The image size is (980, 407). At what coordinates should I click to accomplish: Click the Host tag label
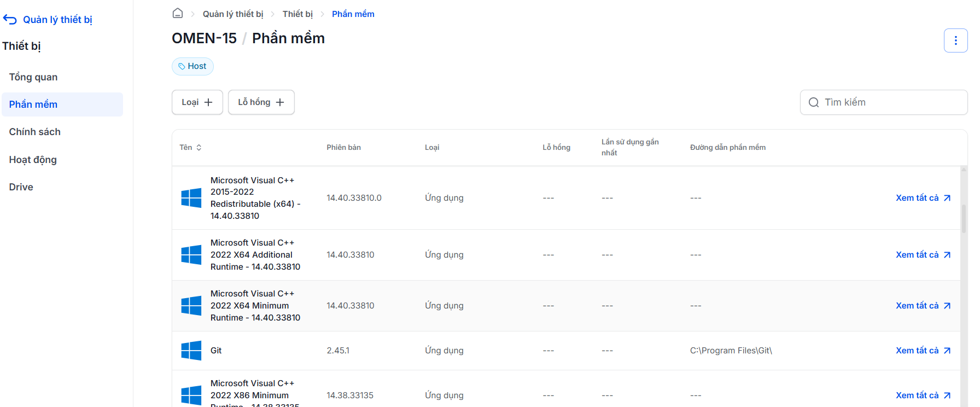(x=197, y=66)
